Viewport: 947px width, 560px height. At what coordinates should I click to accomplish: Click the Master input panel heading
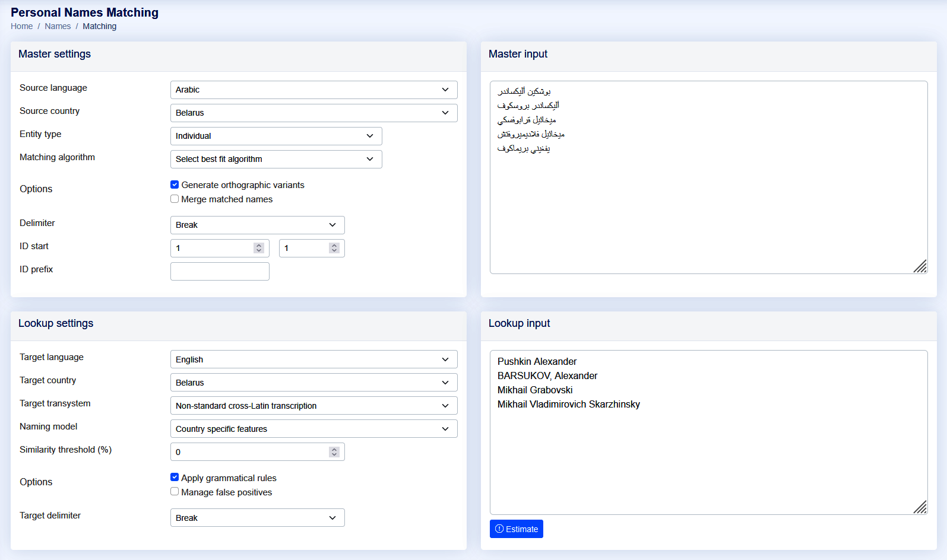click(518, 54)
